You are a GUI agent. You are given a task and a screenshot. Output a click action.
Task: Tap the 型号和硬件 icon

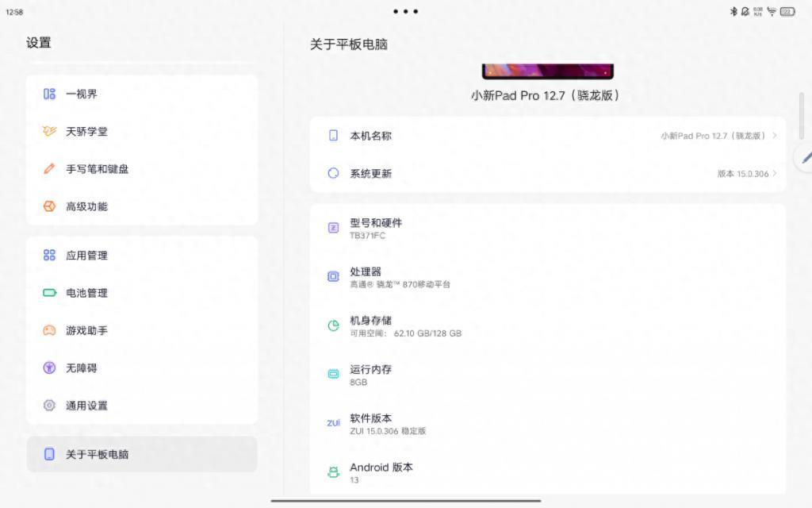334,228
